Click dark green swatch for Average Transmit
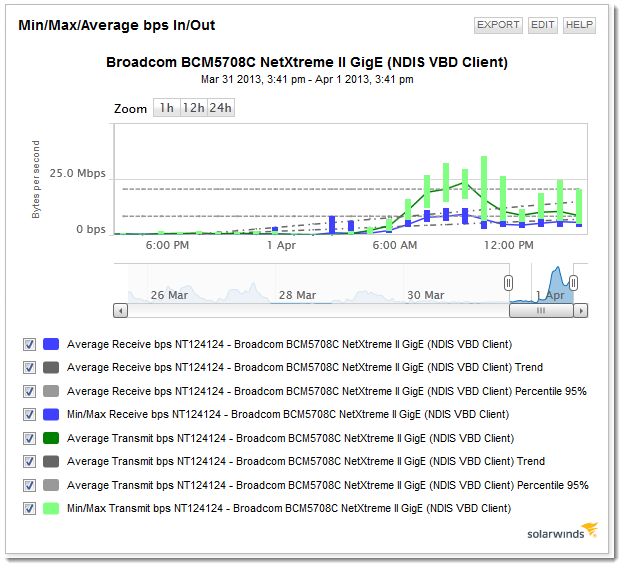This screenshot has height=568, width=624. pyautogui.click(x=51, y=438)
